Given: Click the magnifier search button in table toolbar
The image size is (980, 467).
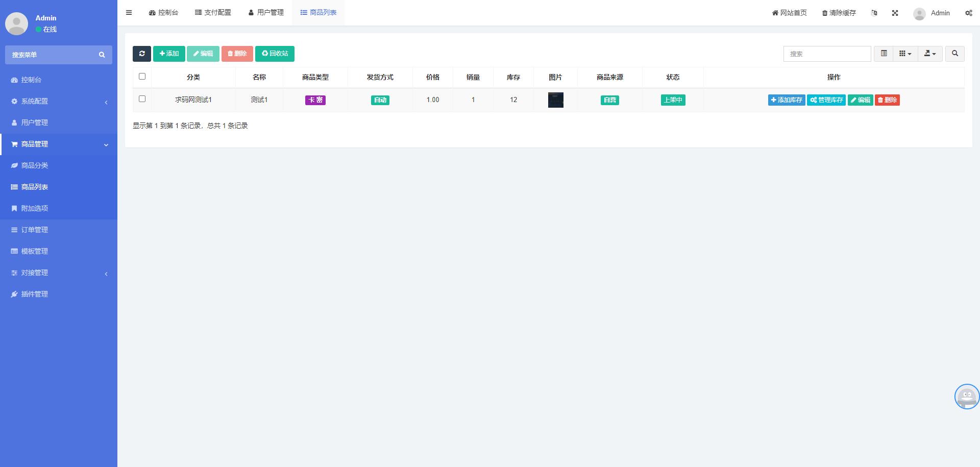Looking at the screenshot, I should tap(954, 54).
